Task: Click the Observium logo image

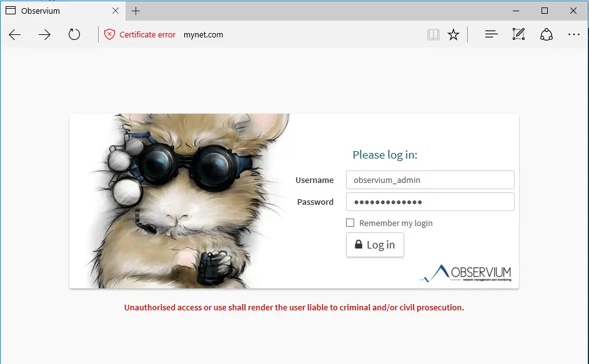Action: 466,273
